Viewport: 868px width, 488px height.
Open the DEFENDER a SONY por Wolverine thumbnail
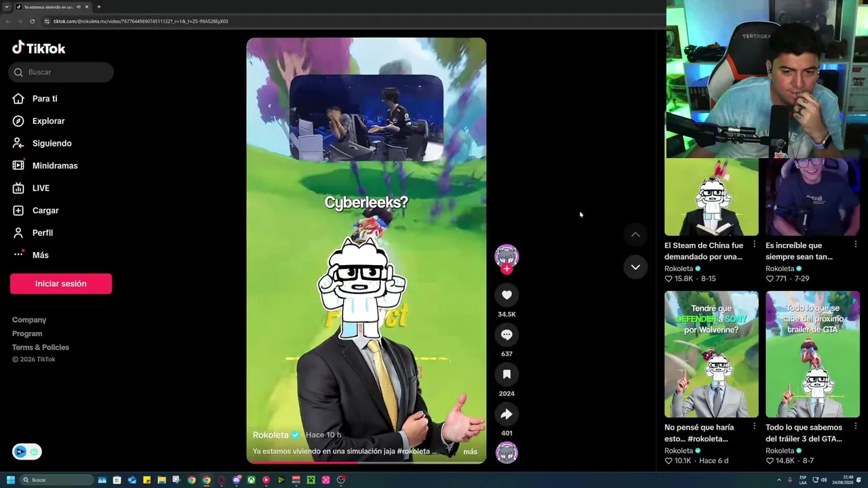pos(711,354)
